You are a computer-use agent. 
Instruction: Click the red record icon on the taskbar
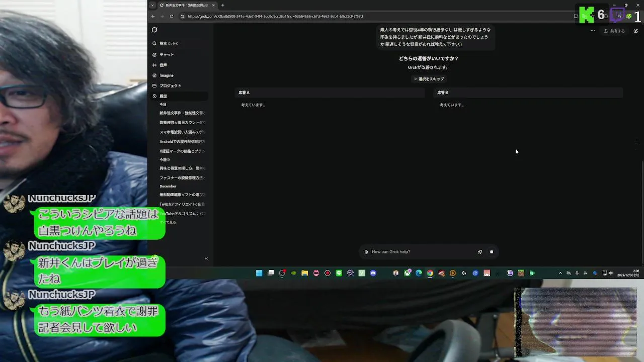tap(328, 273)
